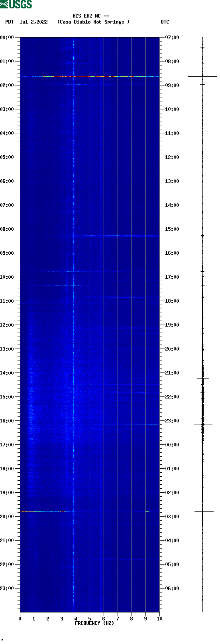Click the 'Jul 2,2022' date label
The image size is (220, 644).
[33, 22]
